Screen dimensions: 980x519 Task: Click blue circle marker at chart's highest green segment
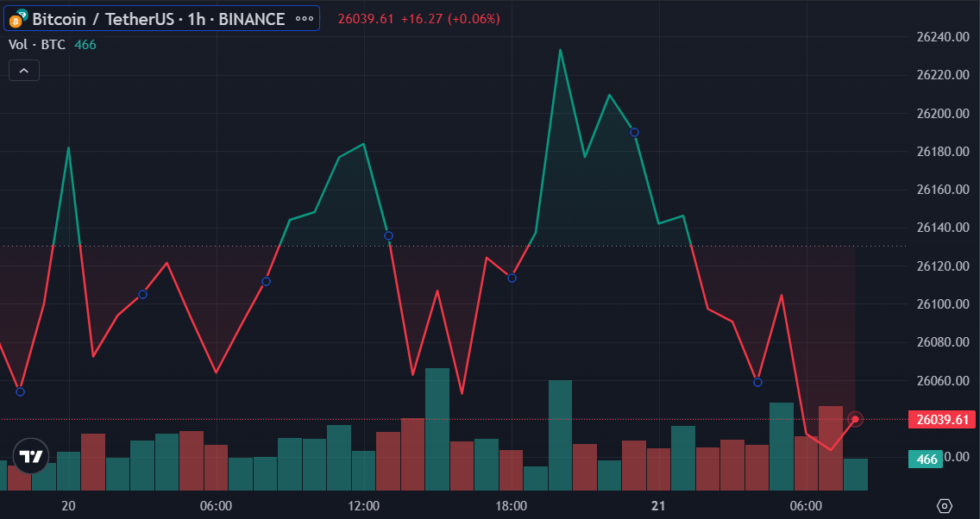tap(634, 132)
